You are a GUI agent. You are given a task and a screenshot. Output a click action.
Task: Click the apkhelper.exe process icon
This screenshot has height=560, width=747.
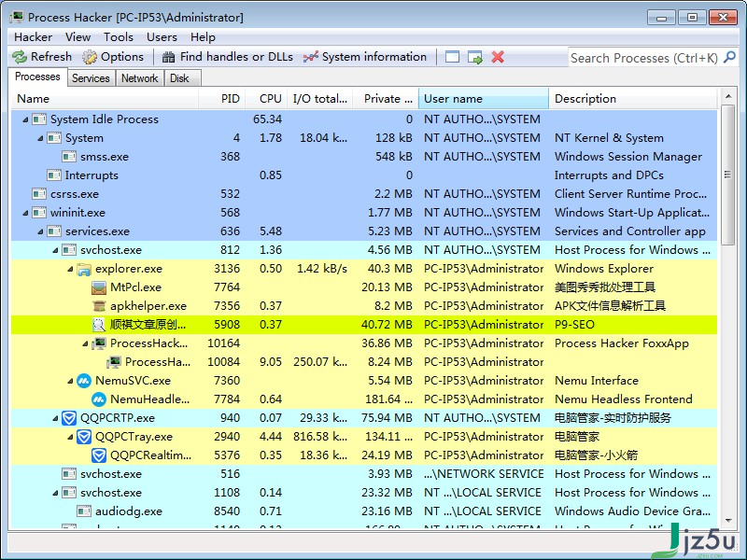click(x=99, y=306)
